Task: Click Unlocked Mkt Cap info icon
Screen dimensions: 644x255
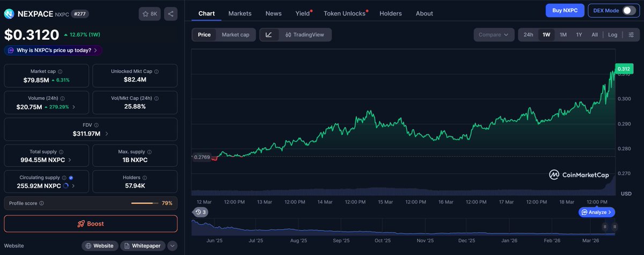Action: pyautogui.click(x=156, y=71)
